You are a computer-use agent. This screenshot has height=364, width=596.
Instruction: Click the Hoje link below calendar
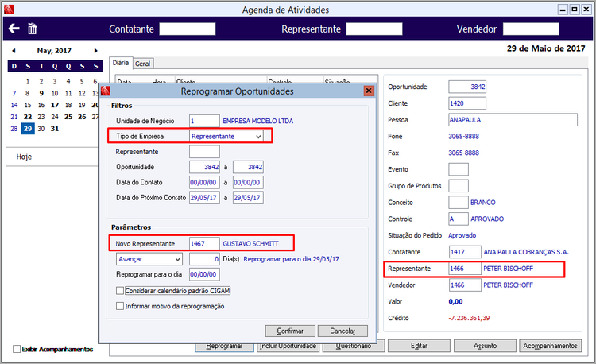24,157
